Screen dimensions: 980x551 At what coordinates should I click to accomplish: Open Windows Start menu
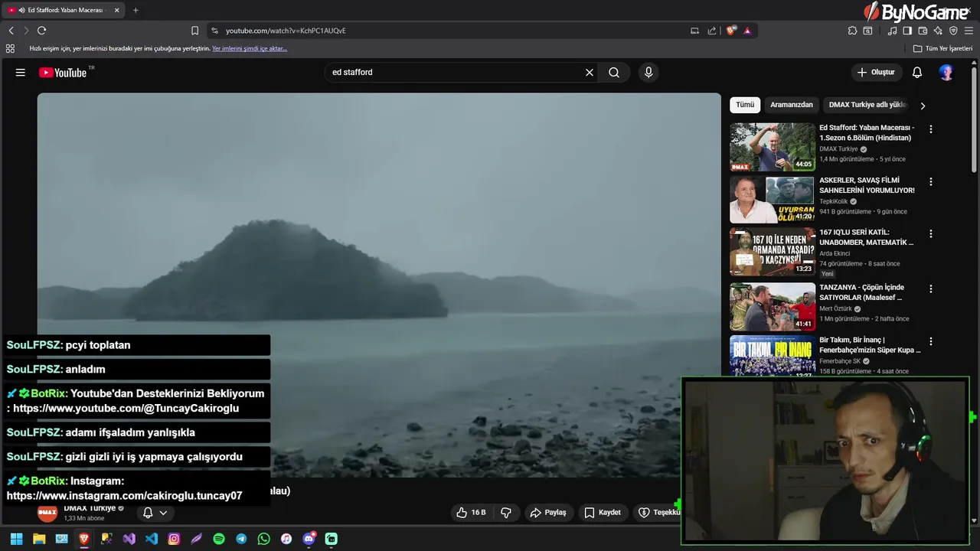click(x=16, y=539)
